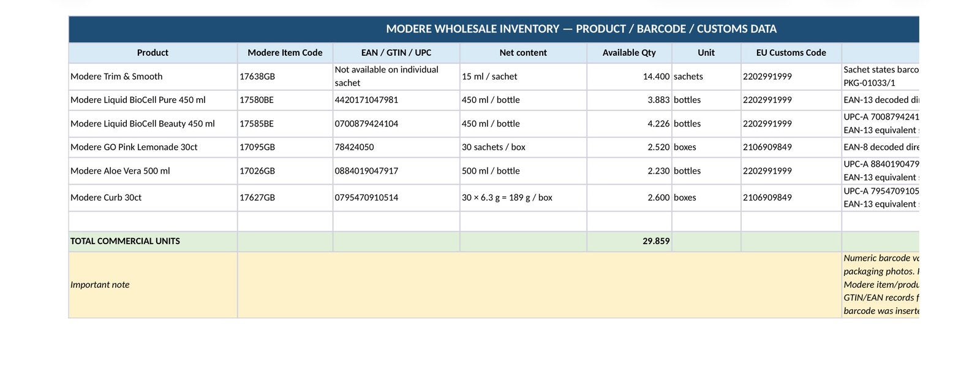Select the 'Product' column header cell
Viewport: 980px width, 368px height.
point(153,53)
